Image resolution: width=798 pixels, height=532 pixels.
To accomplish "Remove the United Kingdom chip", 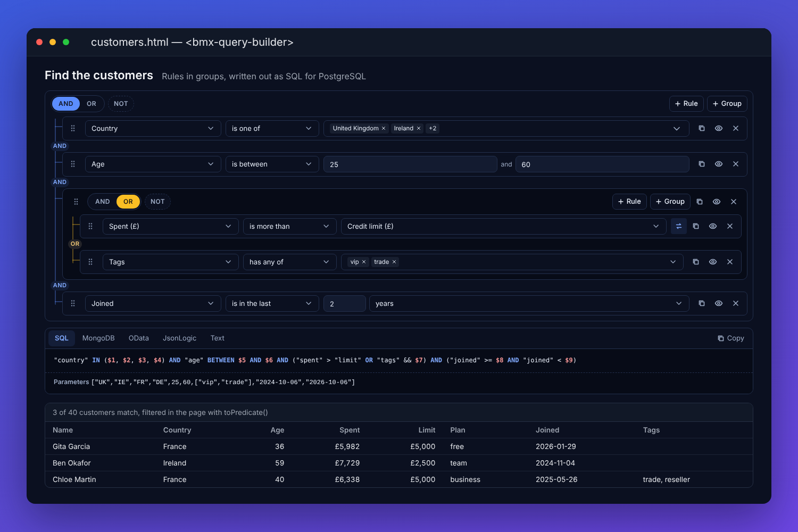I will click(384, 128).
